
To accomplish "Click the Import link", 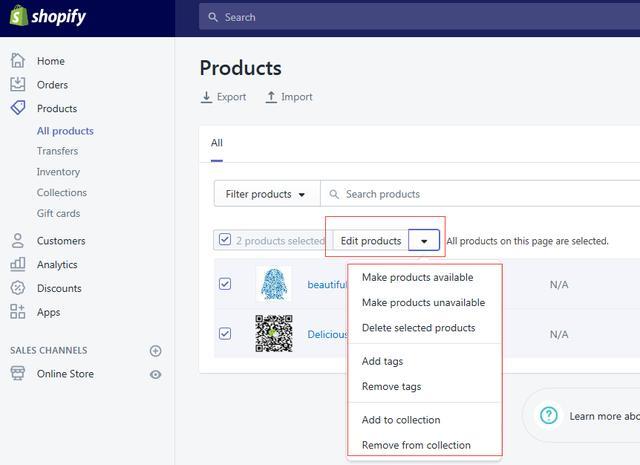I will point(289,97).
